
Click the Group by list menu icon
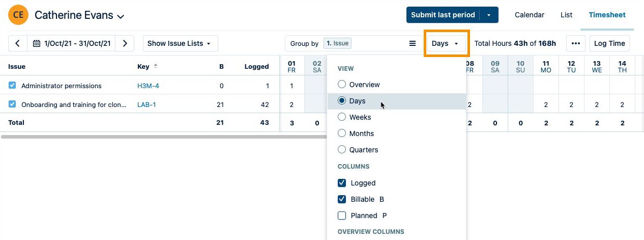tap(413, 44)
